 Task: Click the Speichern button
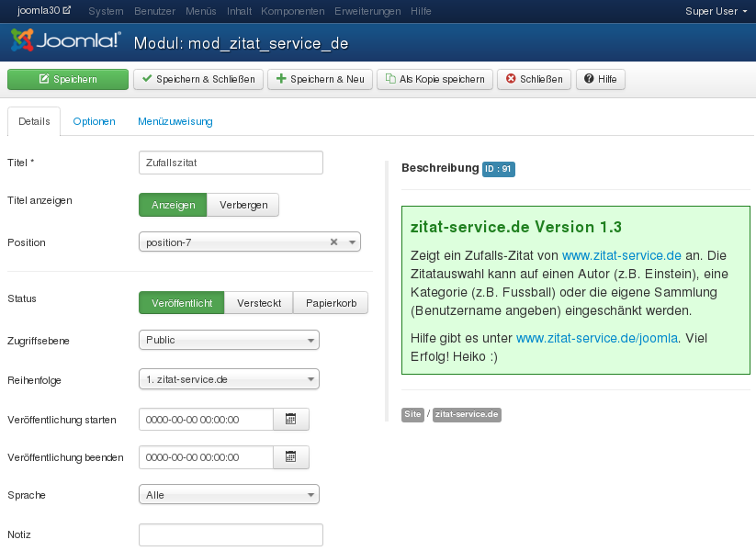coord(68,79)
